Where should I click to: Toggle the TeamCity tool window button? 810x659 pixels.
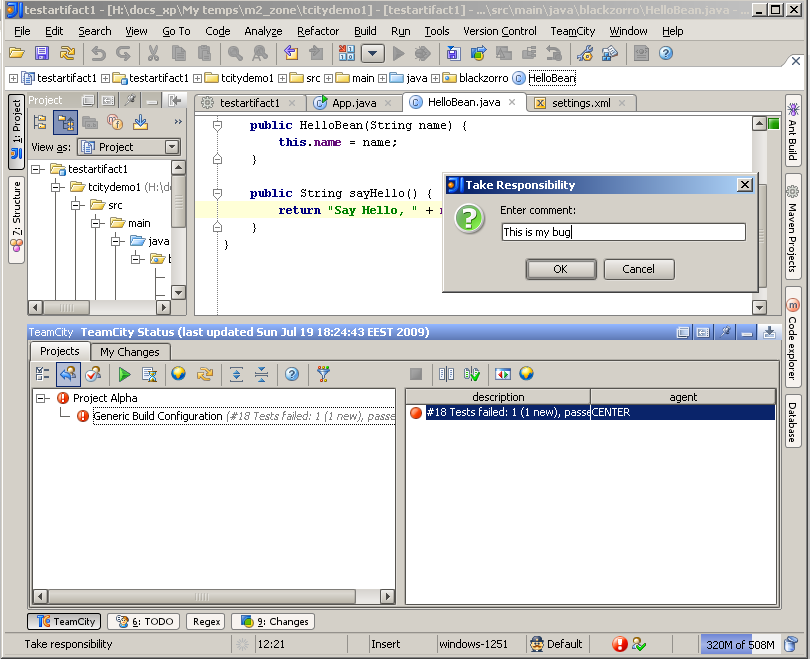coord(64,621)
